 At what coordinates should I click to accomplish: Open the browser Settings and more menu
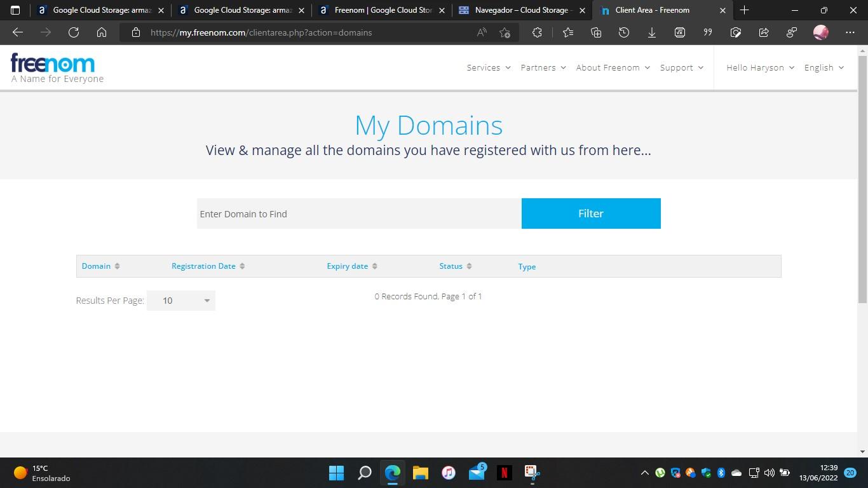[x=850, y=32]
